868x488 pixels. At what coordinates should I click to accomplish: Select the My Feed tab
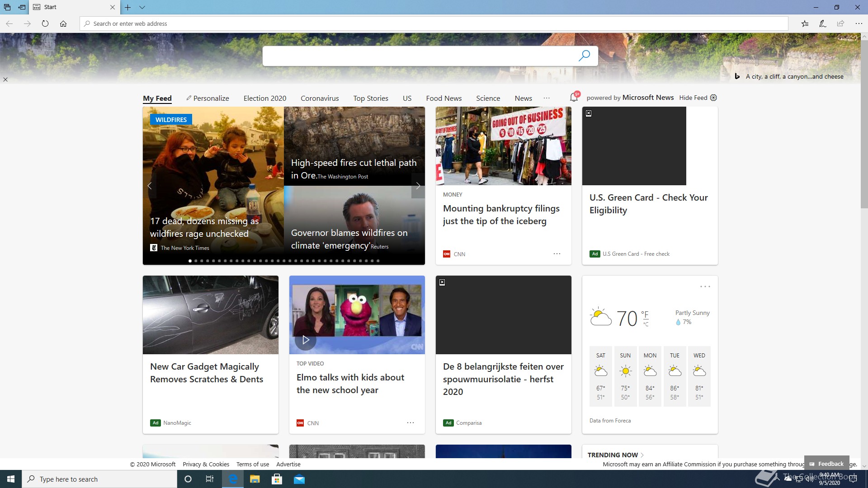[157, 98]
